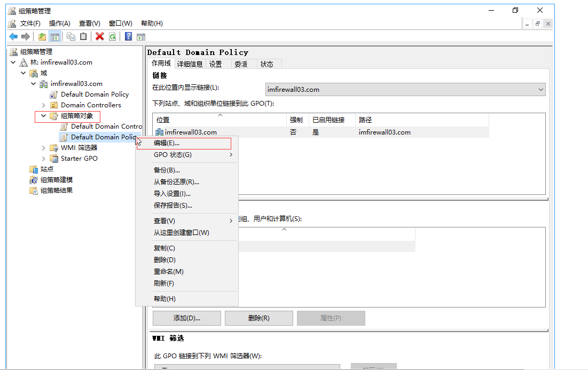This screenshot has width=588, height=370.
Task: Click the red Delete X toolbar icon
Action: (x=99, y=36)
